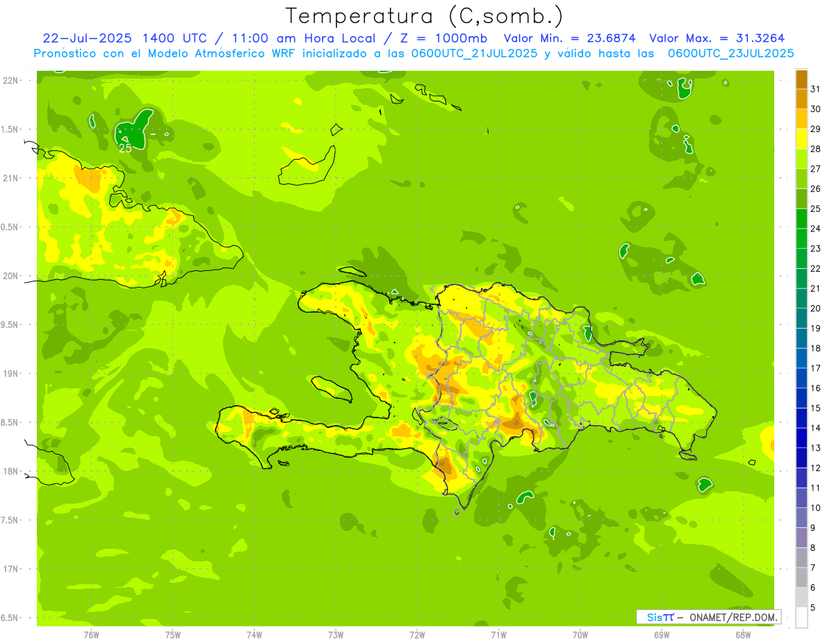Image resolution: width=834 pixels, height=644 pixels.
Task: Click the colorbar label "27"
Action: point(816,169)
